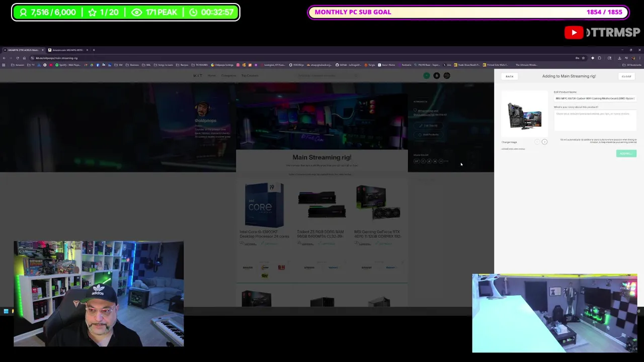Click the BACK button in the side panel

[510, 76]
